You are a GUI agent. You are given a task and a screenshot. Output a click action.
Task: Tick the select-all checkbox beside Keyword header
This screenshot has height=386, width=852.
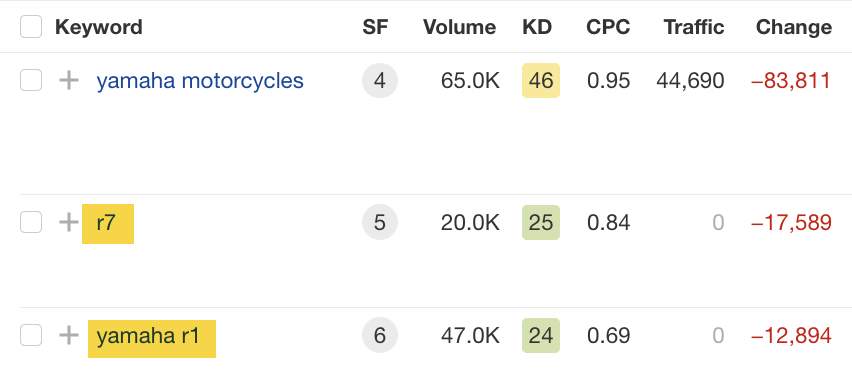tap(31, 27)
